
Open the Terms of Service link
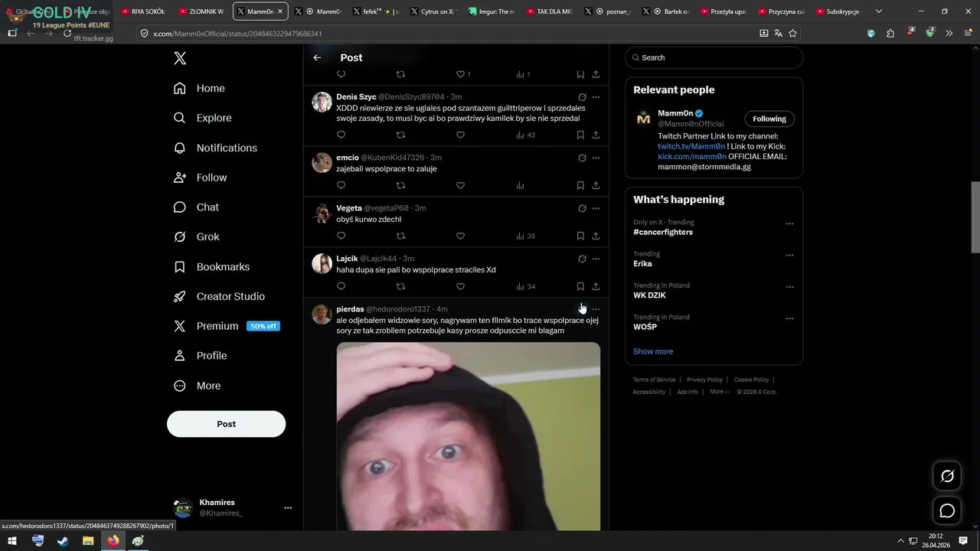click(x=654, y=380)
